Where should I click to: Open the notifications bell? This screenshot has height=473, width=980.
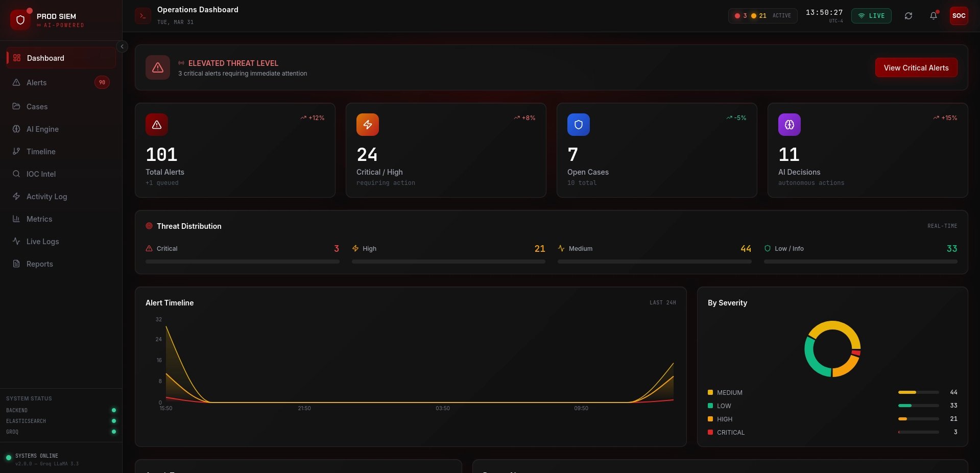point(934,16)
